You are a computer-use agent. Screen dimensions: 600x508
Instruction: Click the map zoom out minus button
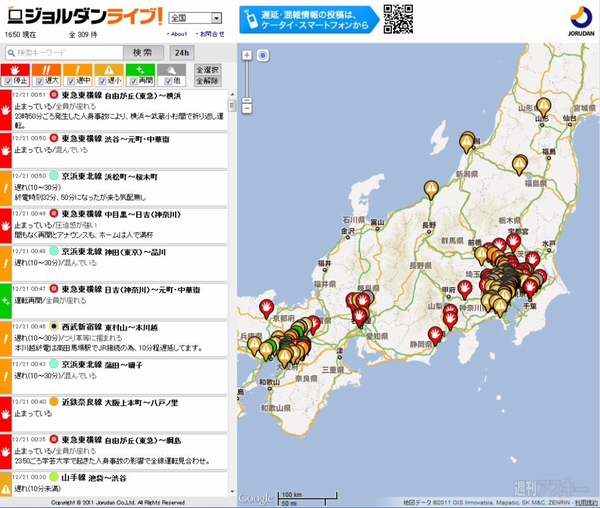coord(247,108)
